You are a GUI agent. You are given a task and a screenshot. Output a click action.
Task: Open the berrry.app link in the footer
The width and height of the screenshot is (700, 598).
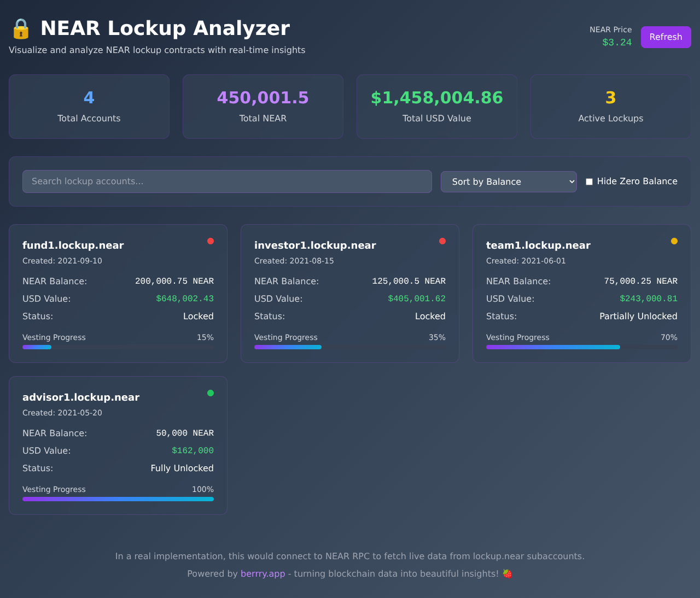pyautogui.click(x=262, y=573)
